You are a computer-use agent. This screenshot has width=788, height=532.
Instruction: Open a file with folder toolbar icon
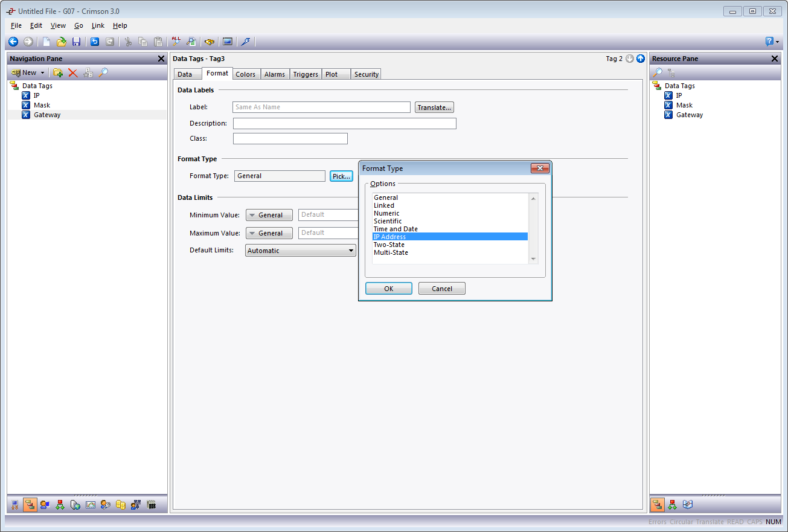(x=61, y=42)
